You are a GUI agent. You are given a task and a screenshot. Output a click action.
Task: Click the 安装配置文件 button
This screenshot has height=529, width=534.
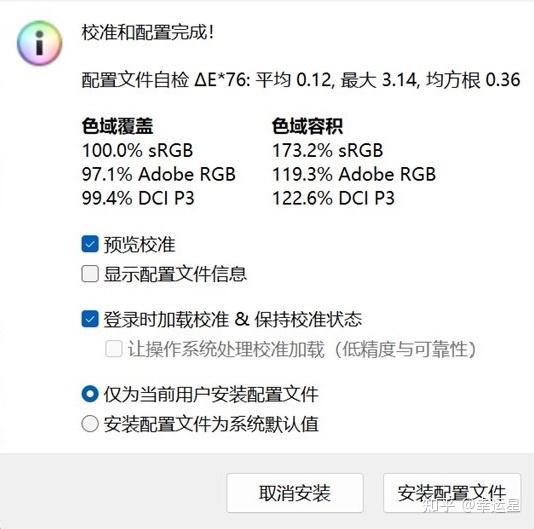tap(452, 493)
